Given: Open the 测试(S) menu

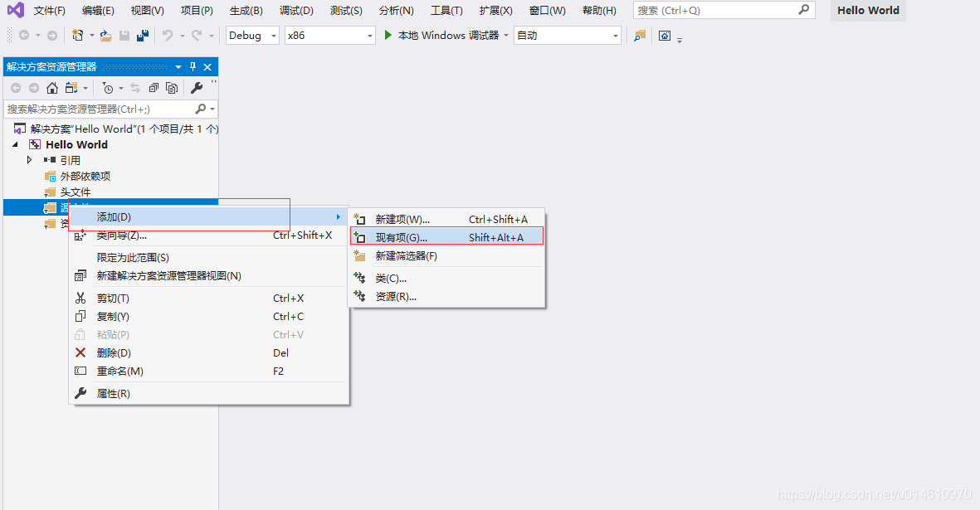Looking at the screenshot, I should point(346,11).
